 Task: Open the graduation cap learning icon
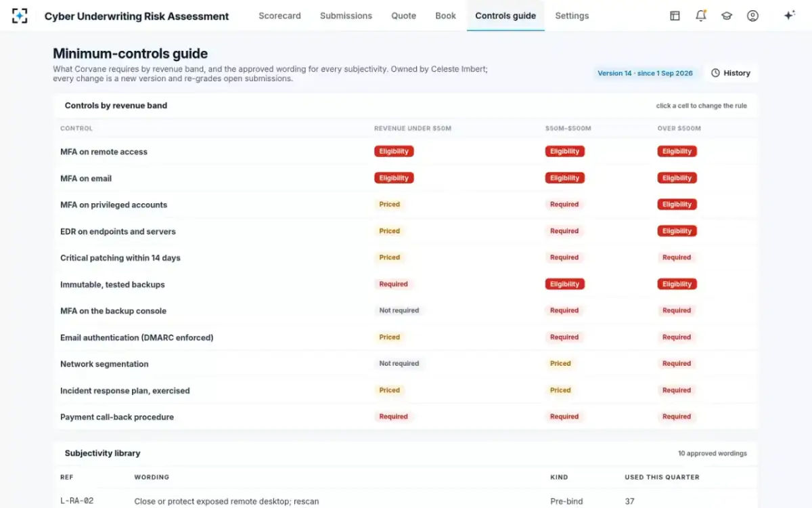click(x=727, y=16)
